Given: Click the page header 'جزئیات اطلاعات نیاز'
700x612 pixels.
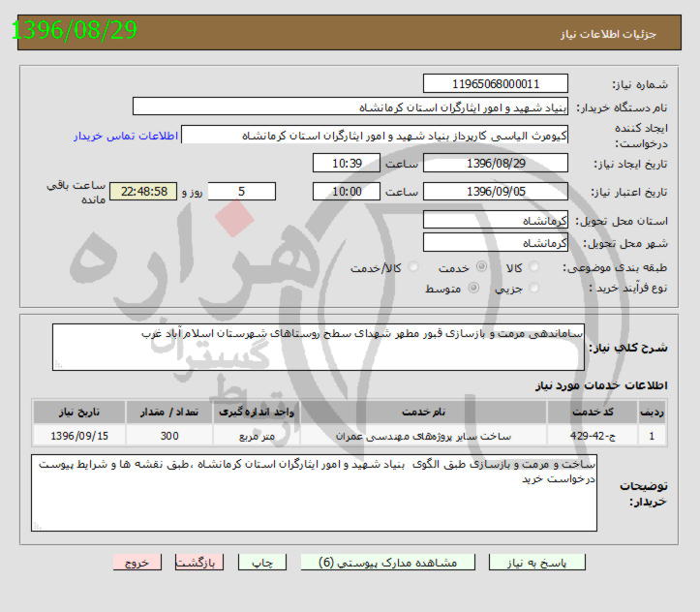Looking at the screenshot, I should [x=608, y=34].
